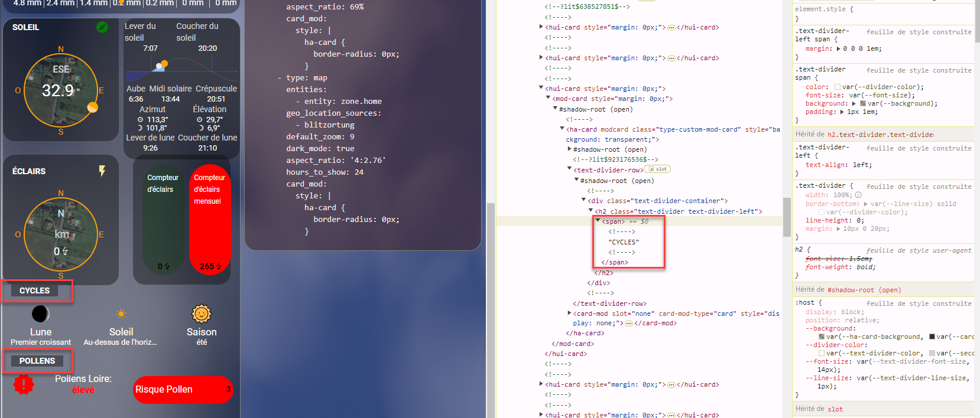Expand the first collapsed hui-card node
The width and height of the screenshot is (980, 418).
tap(541, 27)
